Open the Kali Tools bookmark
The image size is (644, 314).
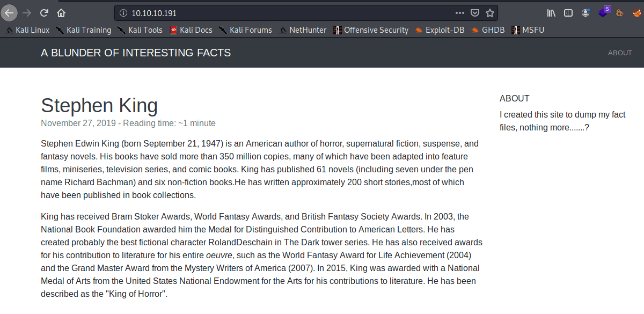pos(140,30)
